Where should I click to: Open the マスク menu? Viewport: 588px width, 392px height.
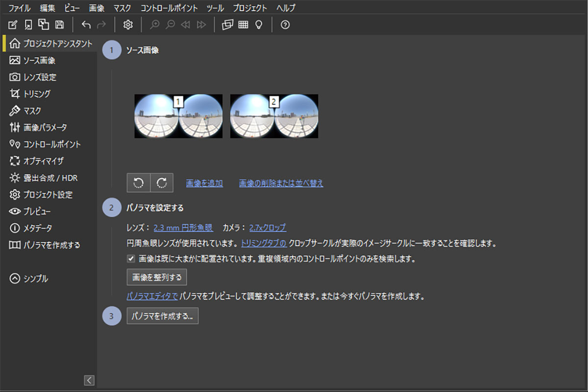click(122, 8)
